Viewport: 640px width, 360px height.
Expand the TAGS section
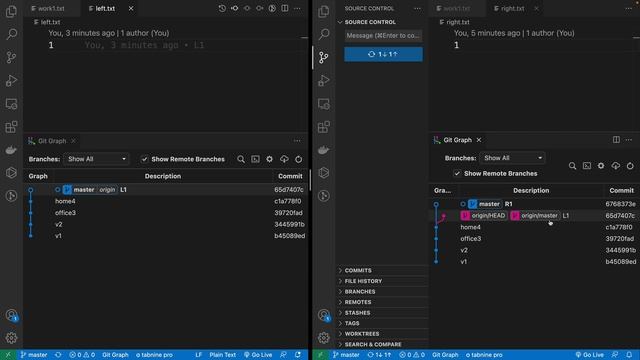382,323
